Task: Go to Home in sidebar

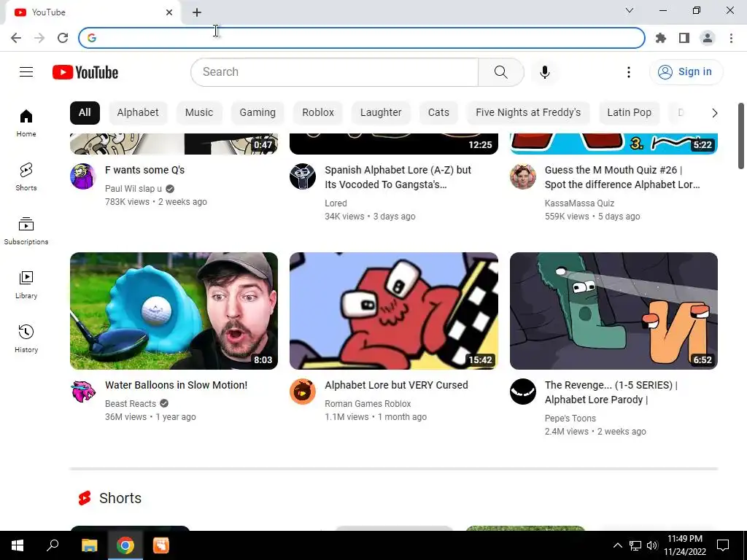Action: [26, 123]
